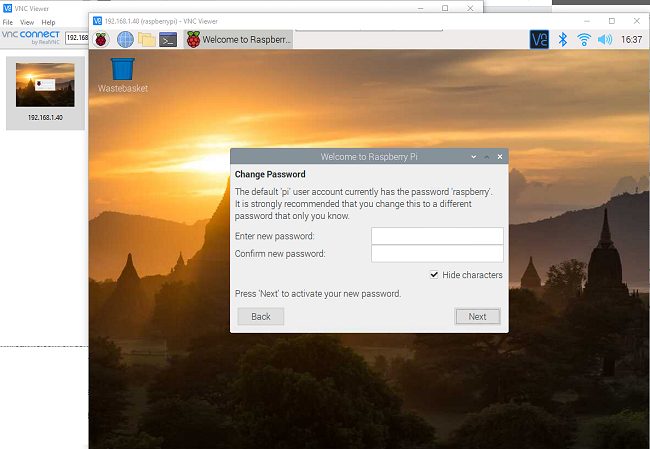Launch the Terminal from the taskbar

[x=169, y=39]
